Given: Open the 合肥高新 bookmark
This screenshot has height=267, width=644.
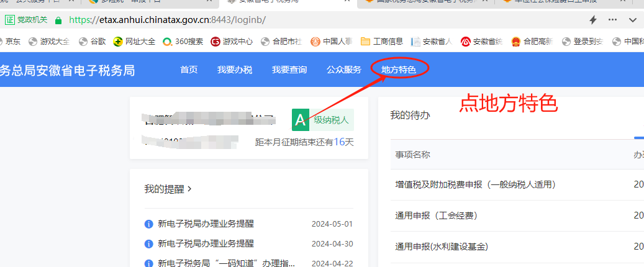Looking at the screenshot, I should (532, 42).
